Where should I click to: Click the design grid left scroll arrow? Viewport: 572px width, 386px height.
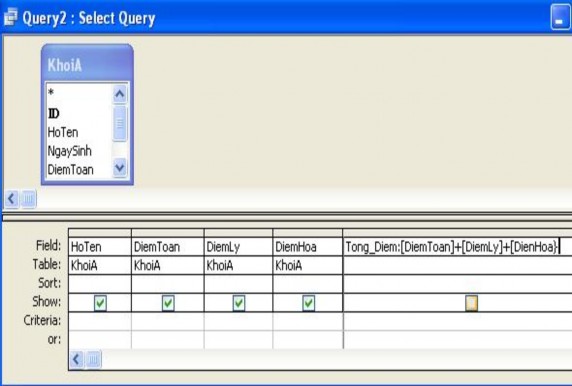tap(76, 360)
